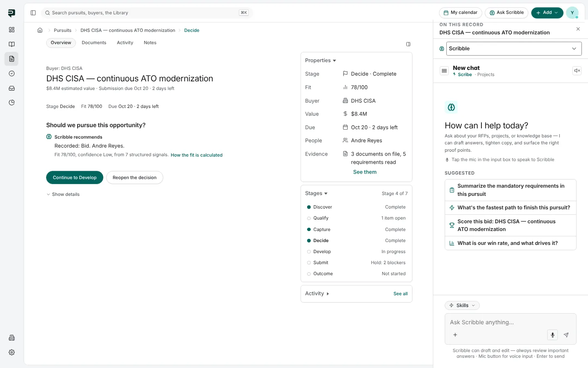This screenshot has height=368, width=588.
Task: Toggle the side panel icon above Properties
Action: (408, 44)
